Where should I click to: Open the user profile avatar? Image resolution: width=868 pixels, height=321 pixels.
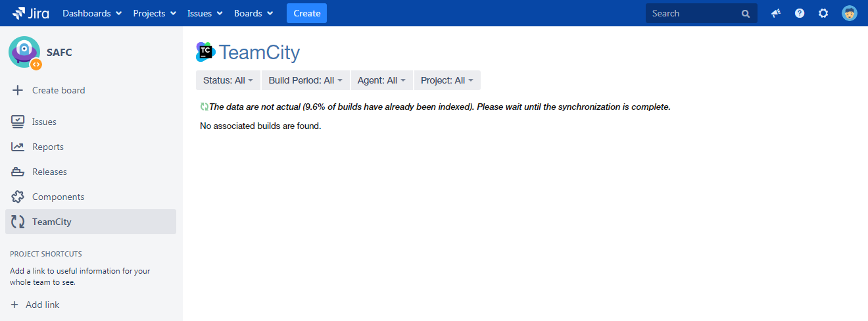(850, 13)
